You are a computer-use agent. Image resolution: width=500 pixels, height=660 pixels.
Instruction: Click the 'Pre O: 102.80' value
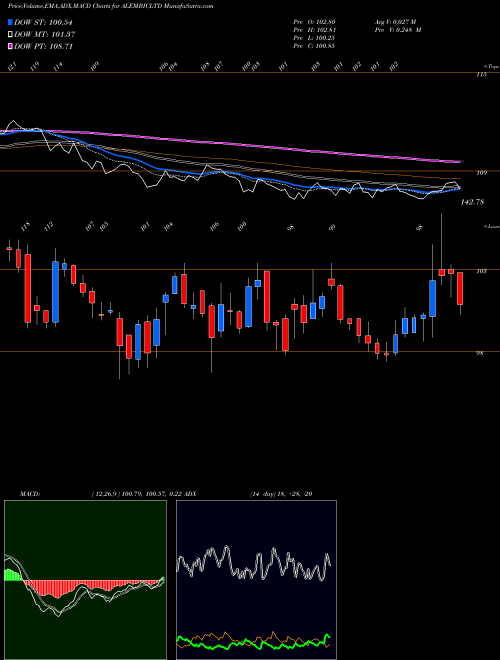click(x=314, y=22)
